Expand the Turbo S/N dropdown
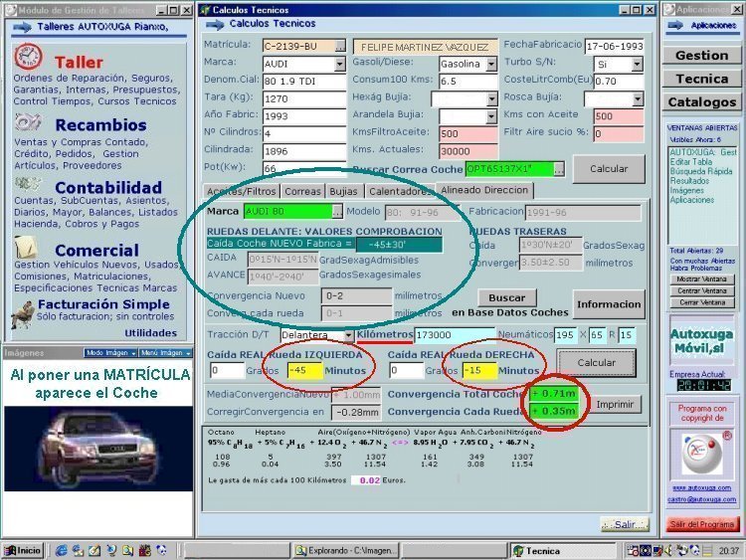 (638, 64)
